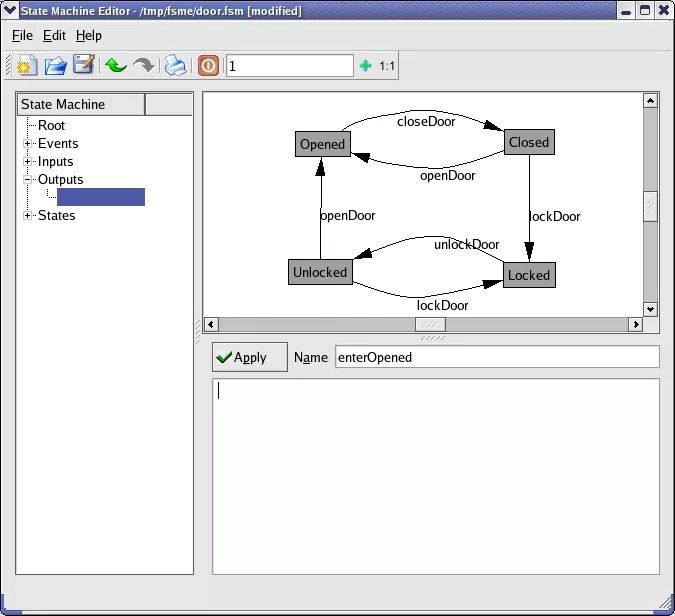
Task: Click the orange power/stop icon
Action: (208, 66)
